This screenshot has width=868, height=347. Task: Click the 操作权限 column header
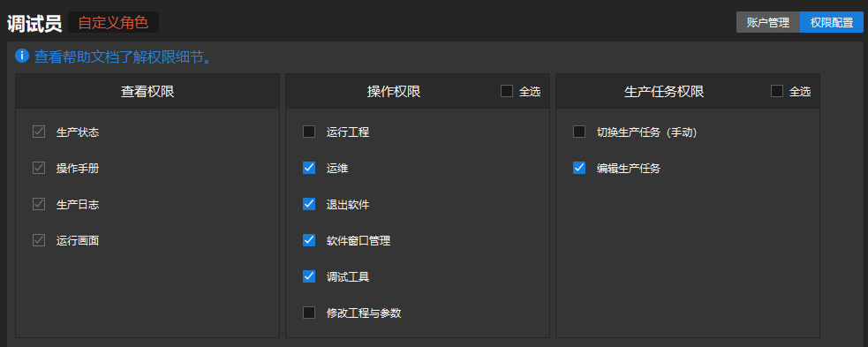pos(394,91)
